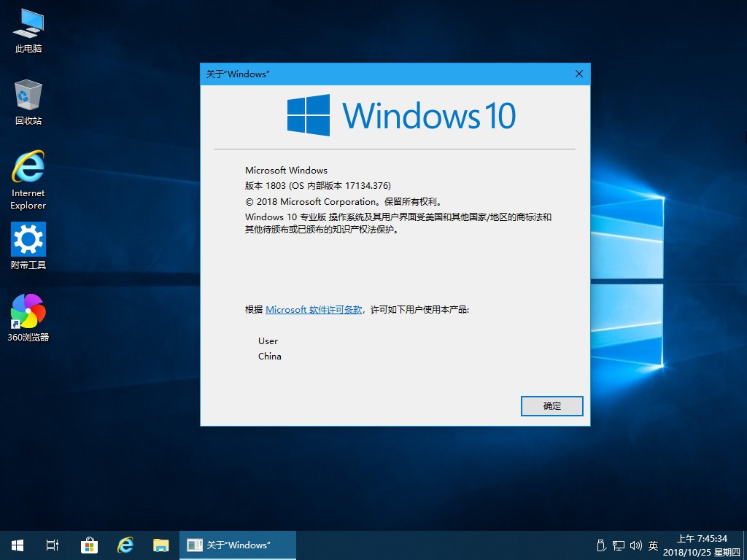
Task: Select the 360浏览器 desktop shortcut
Action: pyautogui.click(x=28, y=318)
